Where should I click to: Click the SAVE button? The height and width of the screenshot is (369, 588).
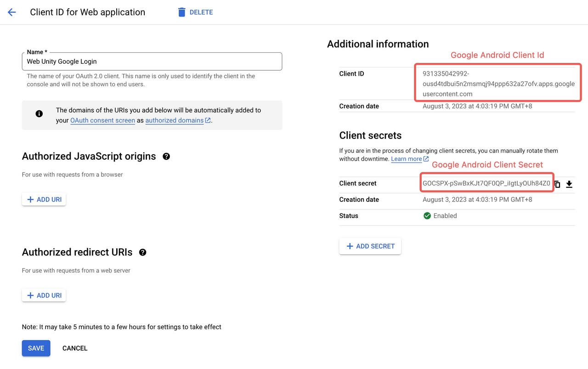pos(36,348)
